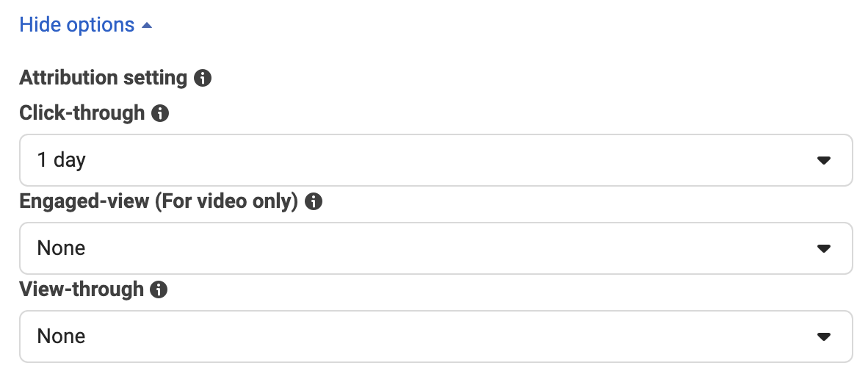Open the Attribution setting info icon
Viewport: 868px width, 385px height.
(203, 78)
